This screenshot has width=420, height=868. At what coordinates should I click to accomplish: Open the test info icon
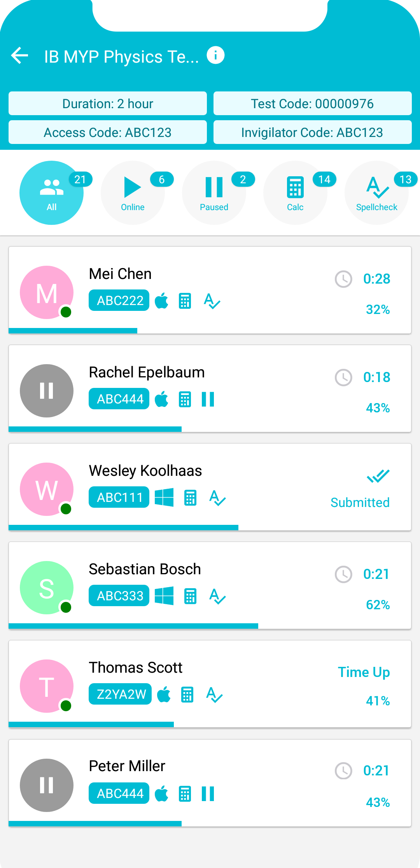pos(215,55)
